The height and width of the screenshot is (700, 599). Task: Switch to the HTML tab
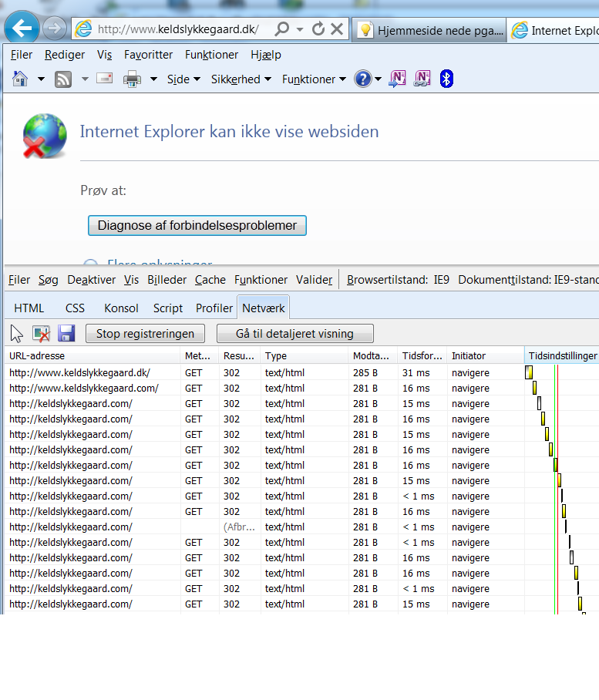(x=29, y=308)
